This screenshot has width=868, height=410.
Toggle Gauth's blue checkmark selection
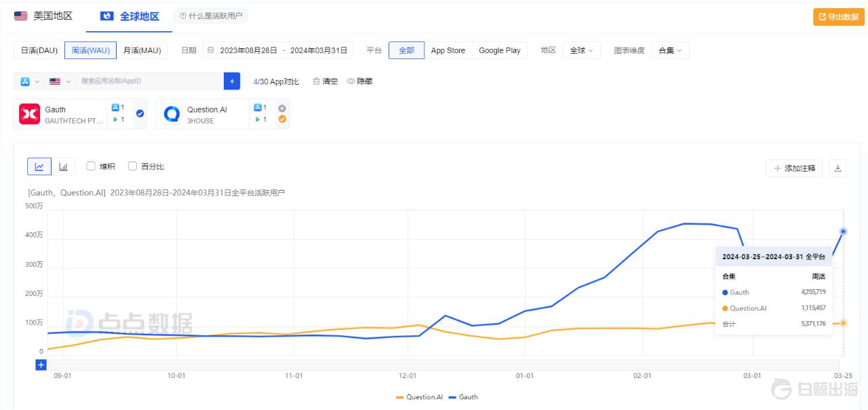pos(140,114)
